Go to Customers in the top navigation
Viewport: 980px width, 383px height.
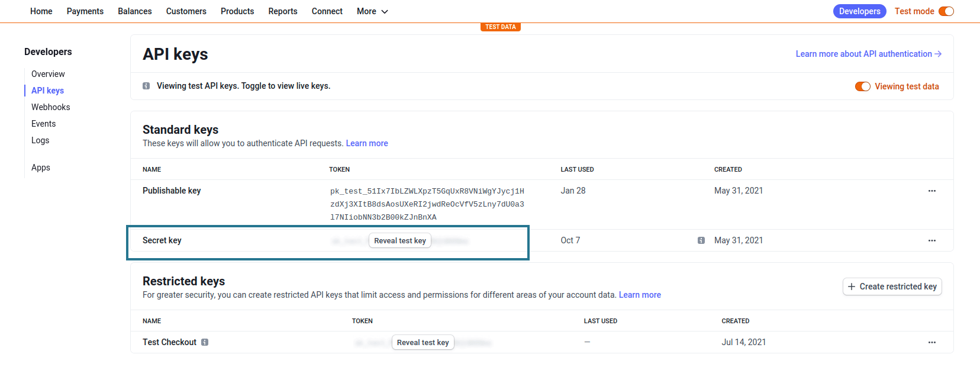click(x=186, y=11)
